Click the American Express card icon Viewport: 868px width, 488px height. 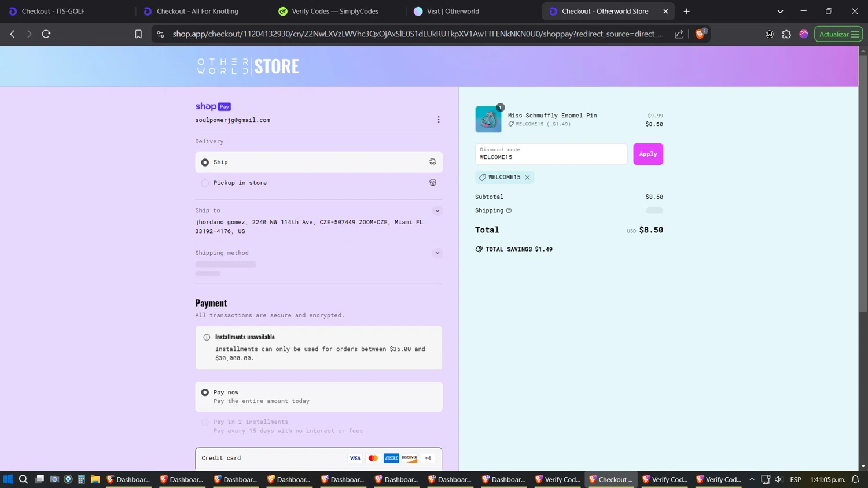click(x=391, y=458)
